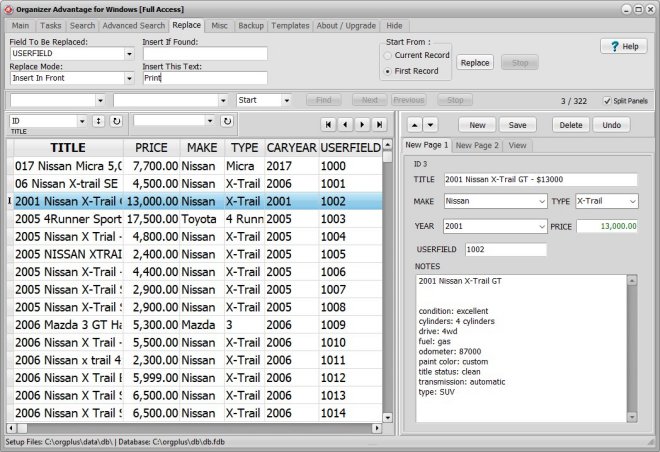Screen dimensions: 660x452
Task: Click the TITLE input field in record panel
Action: click(x=540, y=180)
